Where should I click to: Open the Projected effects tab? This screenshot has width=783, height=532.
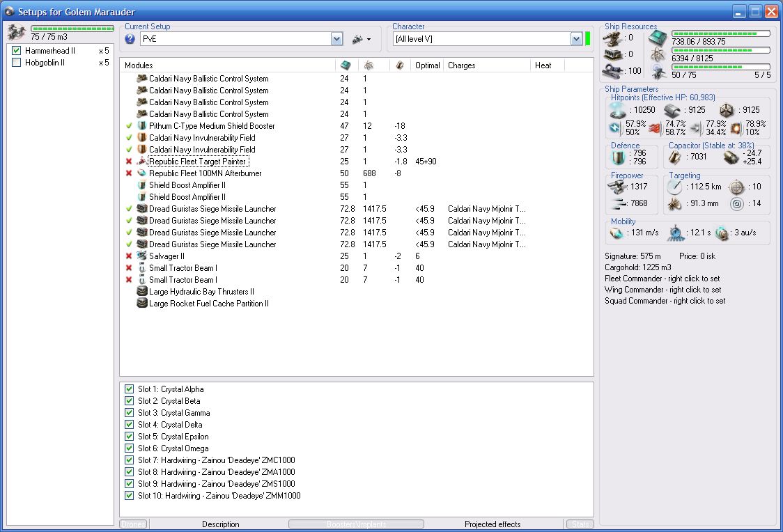pyautogui.click(x=493, y=524)
